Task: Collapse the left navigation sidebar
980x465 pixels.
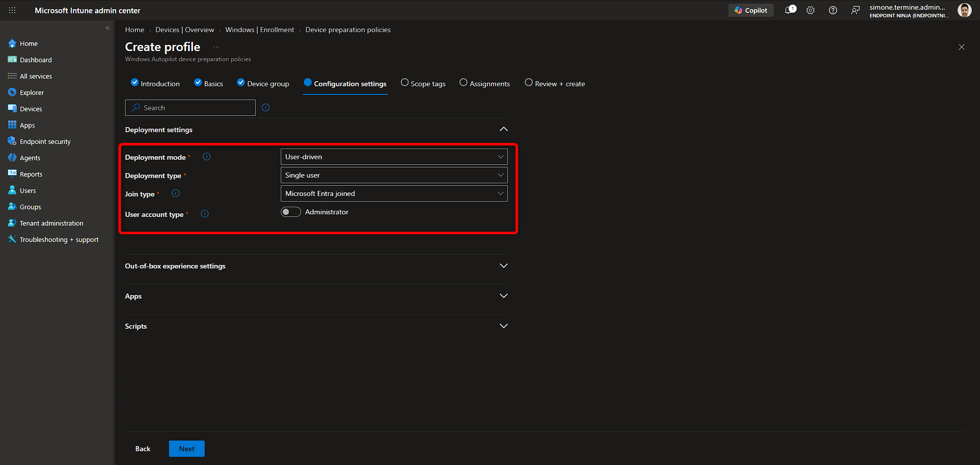Action: [108, 28]
